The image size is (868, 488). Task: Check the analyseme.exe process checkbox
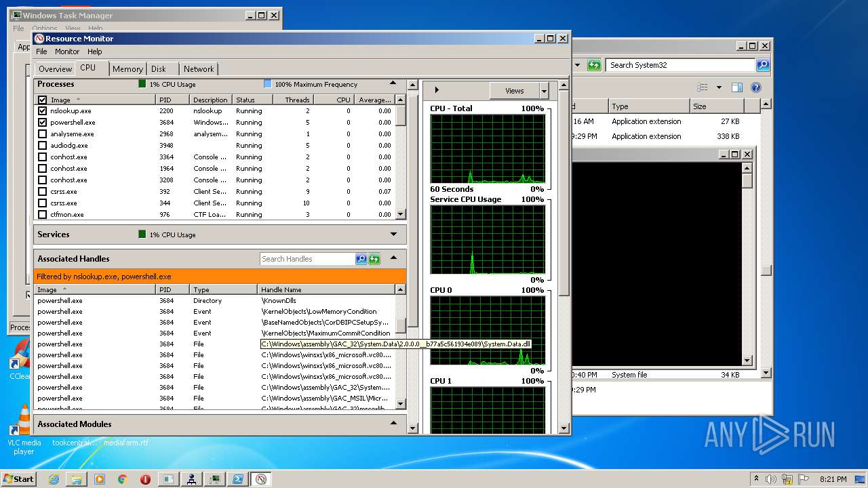click(x=42, y=134)
